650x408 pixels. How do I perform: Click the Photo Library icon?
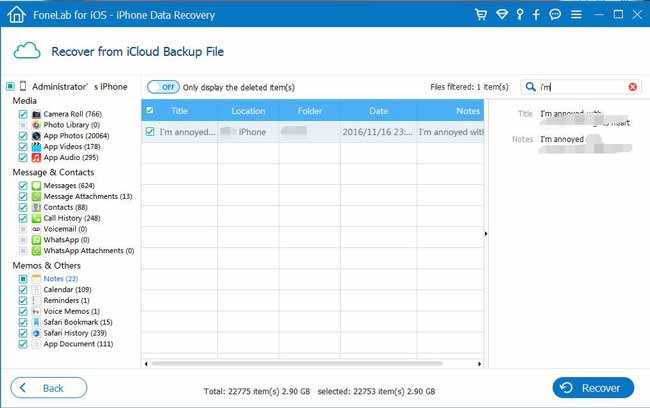click(36, 125)
